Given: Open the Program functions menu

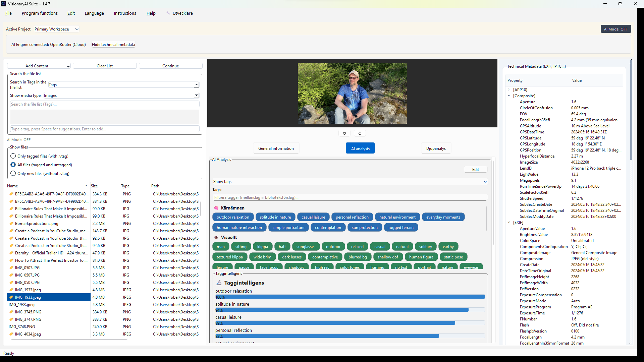Looking at the screenshot, I should coord(40,13).
